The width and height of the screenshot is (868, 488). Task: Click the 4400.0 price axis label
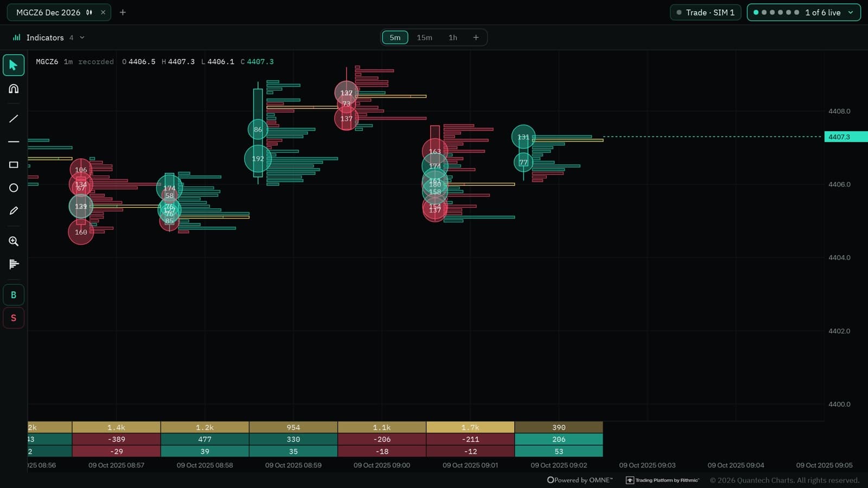click(x=839, y=404)
